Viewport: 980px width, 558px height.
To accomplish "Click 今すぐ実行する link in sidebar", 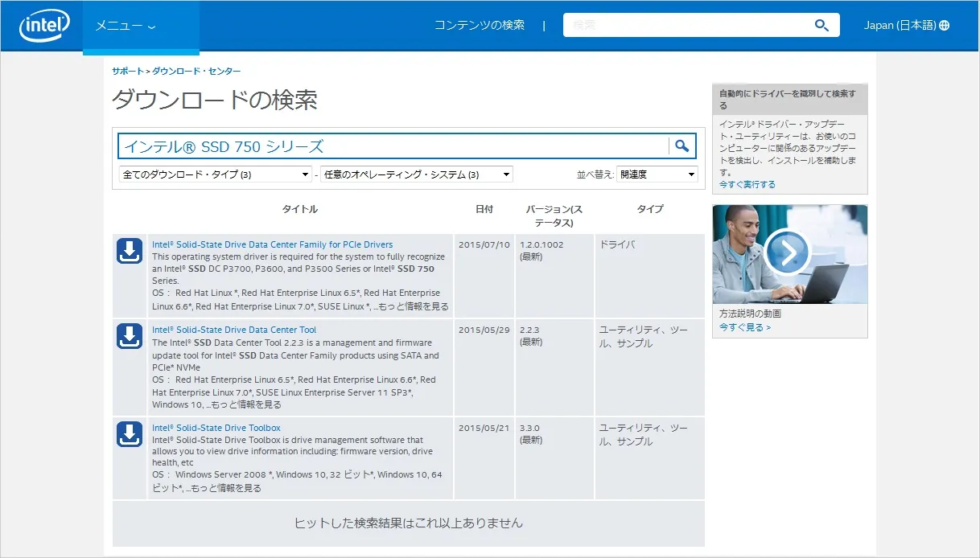I will (x=747, y=185).
